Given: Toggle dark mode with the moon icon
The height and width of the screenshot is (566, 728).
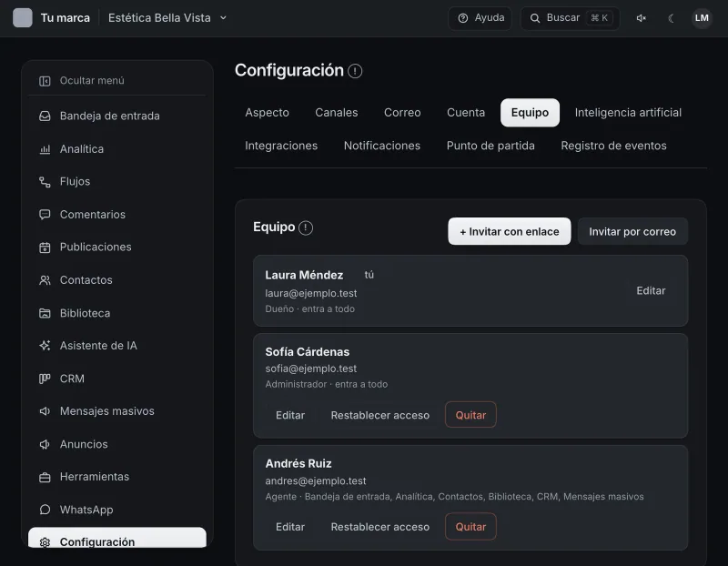Looking at the screenshot, I should pyautogui.click(x=672, y=18).
